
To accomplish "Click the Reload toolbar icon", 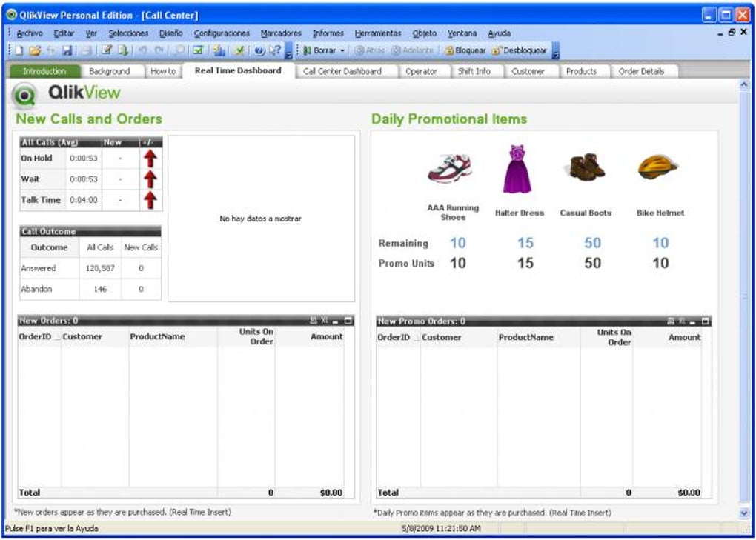I will click(123, 50).
